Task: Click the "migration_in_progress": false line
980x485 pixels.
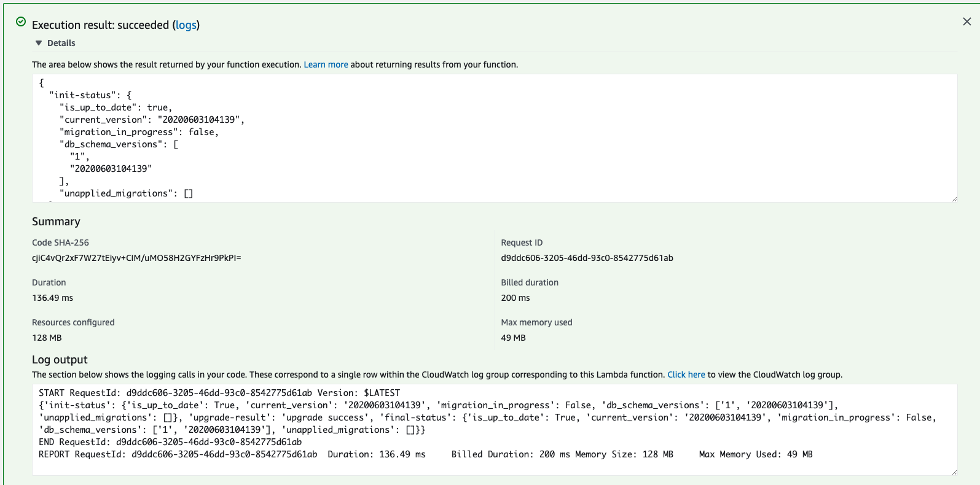Action: pos(139,132)
